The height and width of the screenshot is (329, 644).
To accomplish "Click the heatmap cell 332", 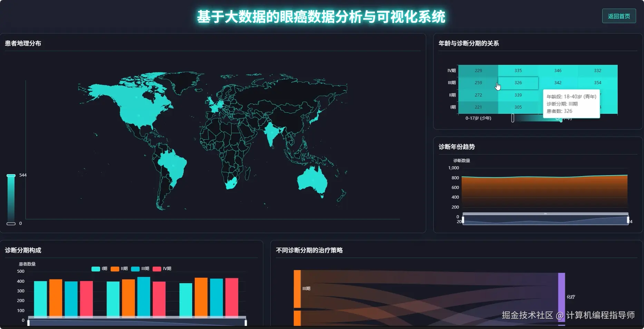I will click(598, 71).
